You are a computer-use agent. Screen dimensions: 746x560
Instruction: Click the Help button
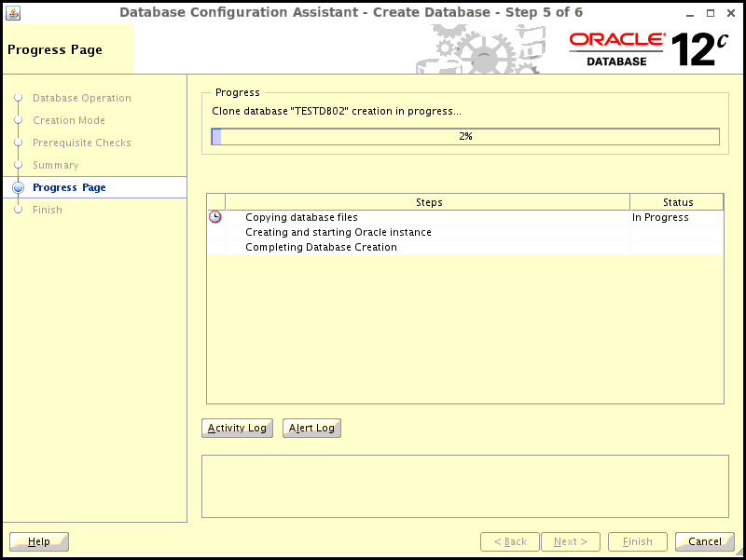point(39,541)
